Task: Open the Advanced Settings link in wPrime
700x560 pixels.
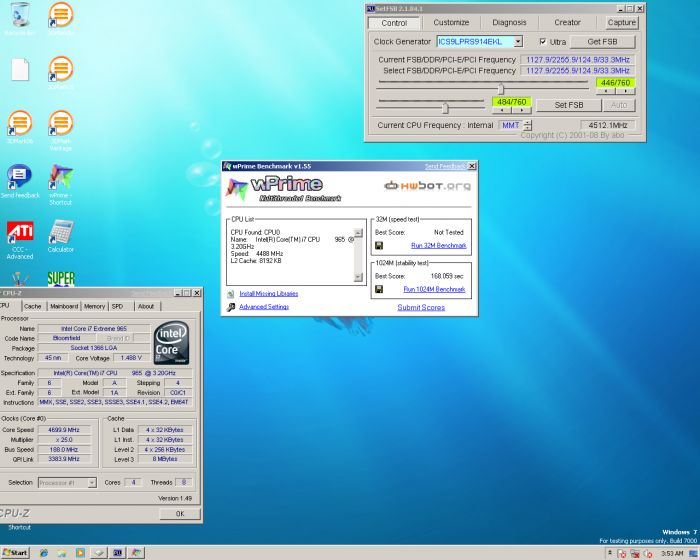Action: click(264, 307)
